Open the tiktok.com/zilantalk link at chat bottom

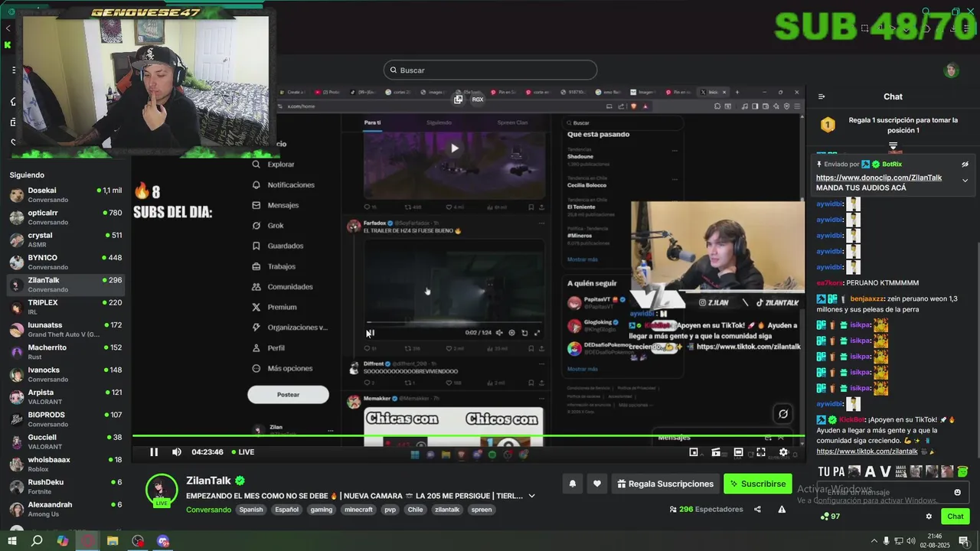pos(867,452)
